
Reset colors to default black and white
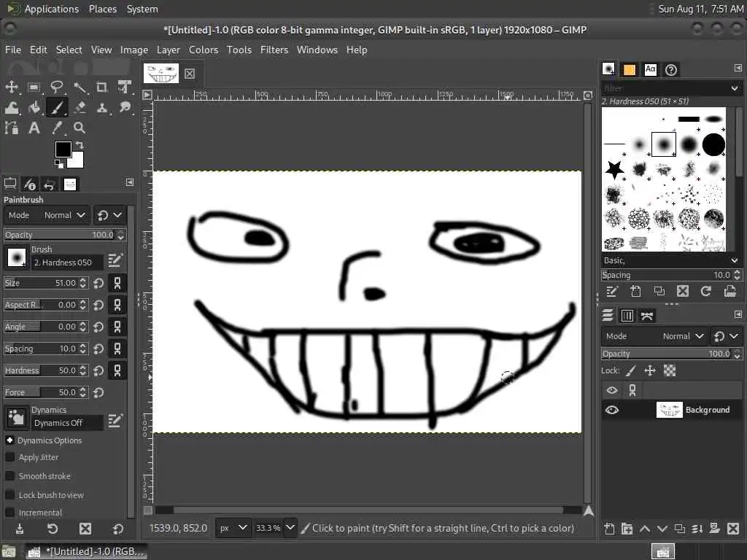(x=59, y=164)
